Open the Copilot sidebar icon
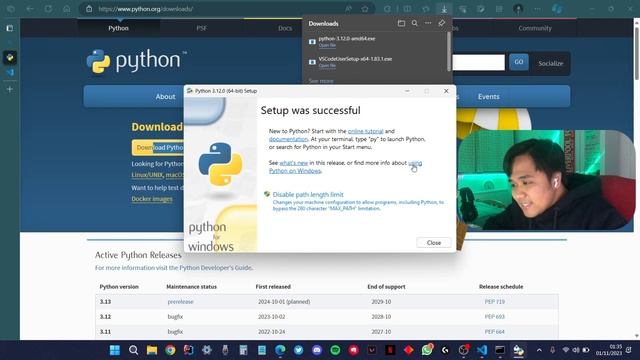Viewport: 640px width, 360px height. pyautogui.click(x=557, y=9)
